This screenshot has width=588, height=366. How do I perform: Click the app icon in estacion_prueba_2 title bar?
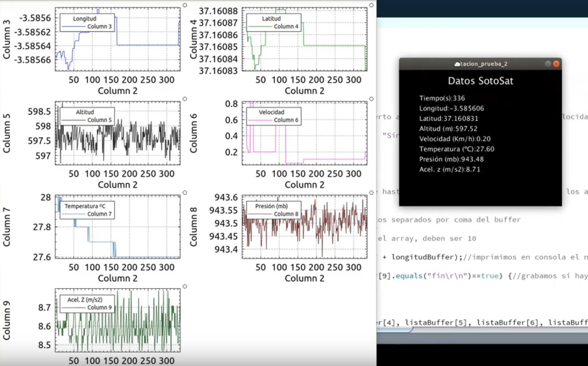[457, 64]
